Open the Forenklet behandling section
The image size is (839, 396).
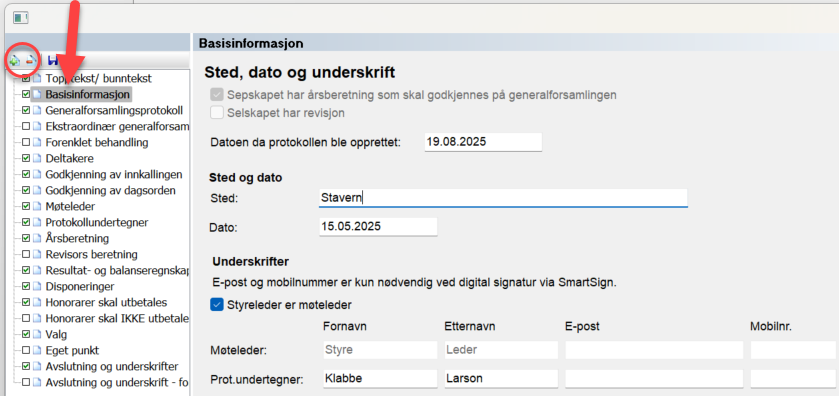pos(97,143)
